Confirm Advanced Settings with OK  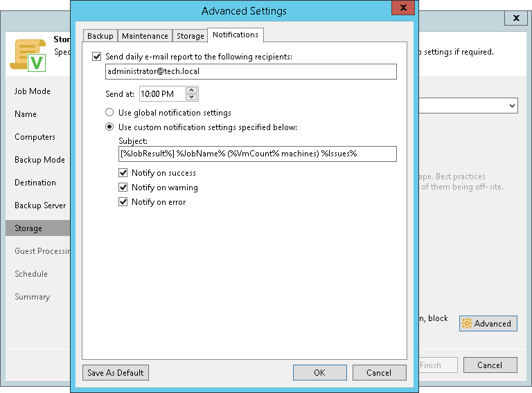[319, 373]
